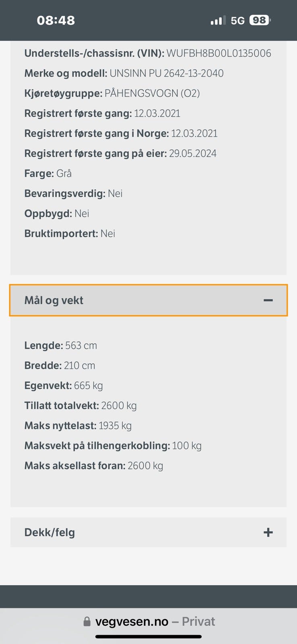Viewport: 297px width, 644px height.
Task: Tap the 5G network indicator
Action: [237, 21]
